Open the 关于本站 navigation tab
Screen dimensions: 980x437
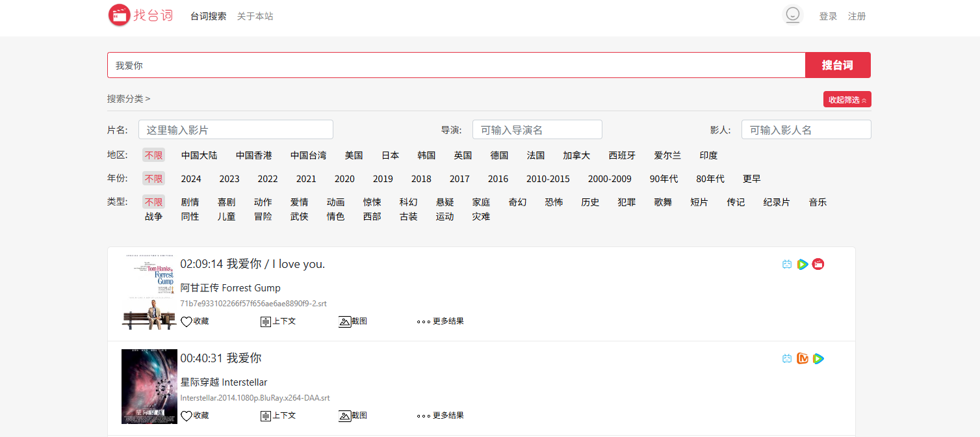255,16
